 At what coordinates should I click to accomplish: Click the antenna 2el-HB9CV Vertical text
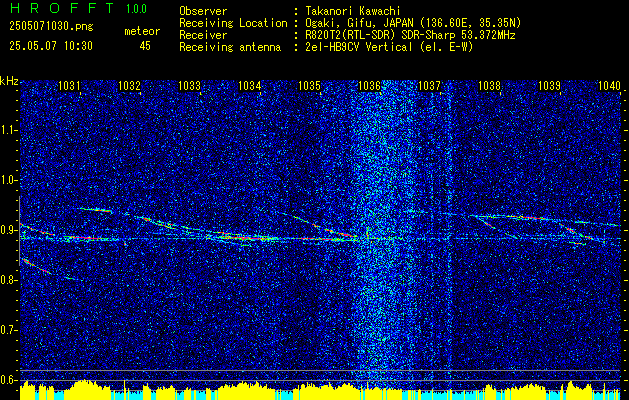(389, 47)
